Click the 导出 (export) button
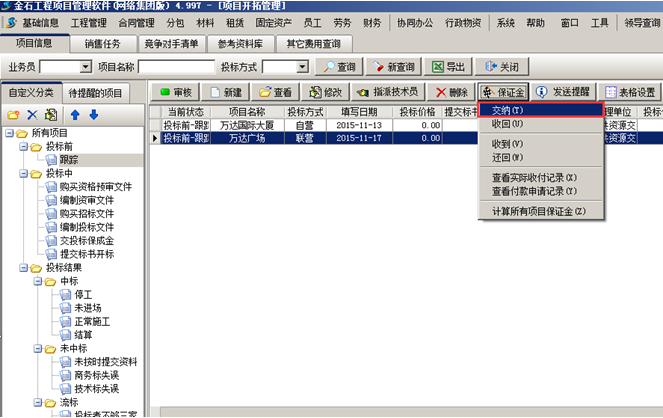Image resolution: width=663 pixels, height=418 pixels. (x=447, y=67)
